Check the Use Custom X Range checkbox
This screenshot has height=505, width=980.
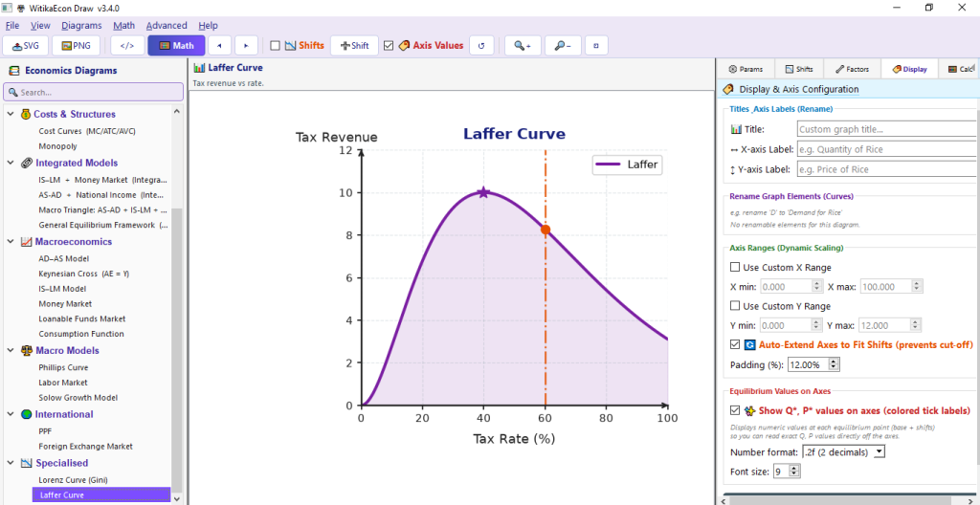pos(735,268)
